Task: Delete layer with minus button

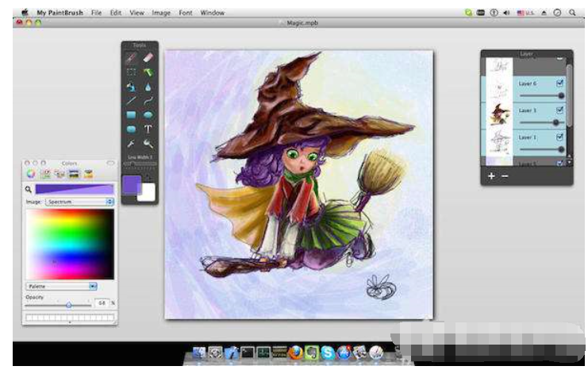Action: tap(505, 176)
